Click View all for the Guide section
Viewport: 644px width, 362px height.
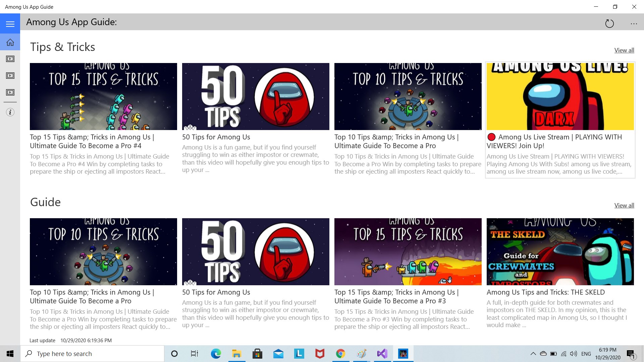(624, 205)
